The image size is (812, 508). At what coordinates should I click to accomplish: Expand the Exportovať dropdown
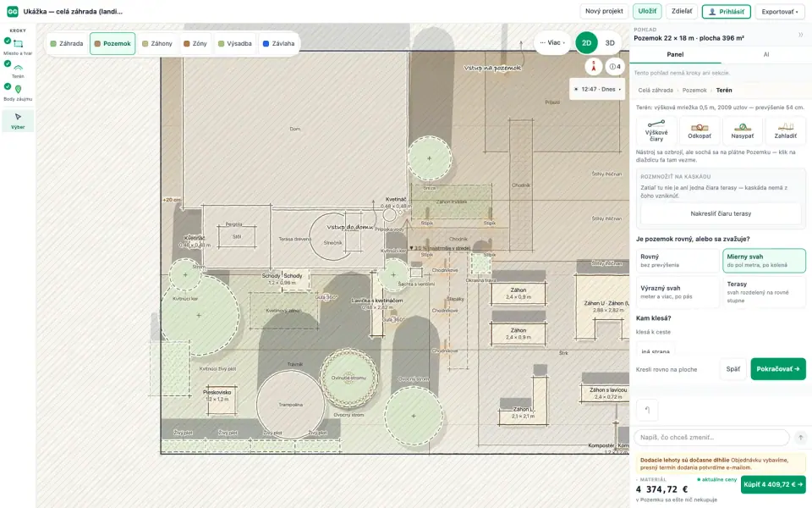click(779, 11)
